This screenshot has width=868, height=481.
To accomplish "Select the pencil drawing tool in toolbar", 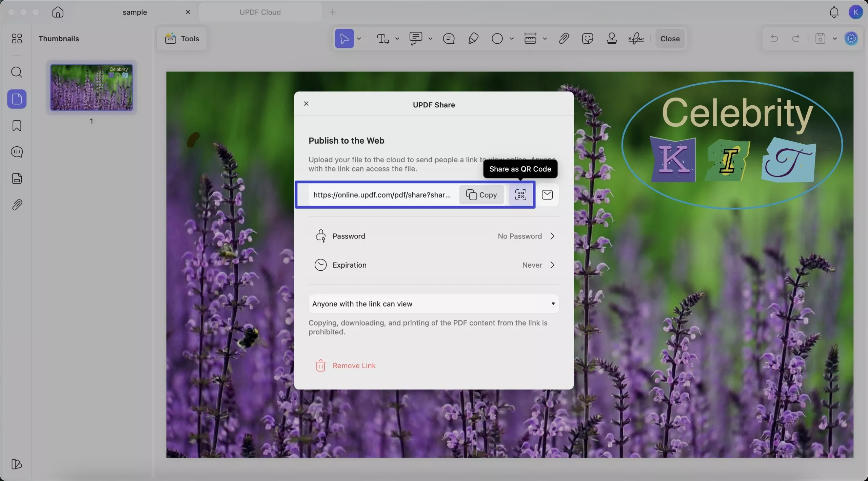I will point(473,39).
